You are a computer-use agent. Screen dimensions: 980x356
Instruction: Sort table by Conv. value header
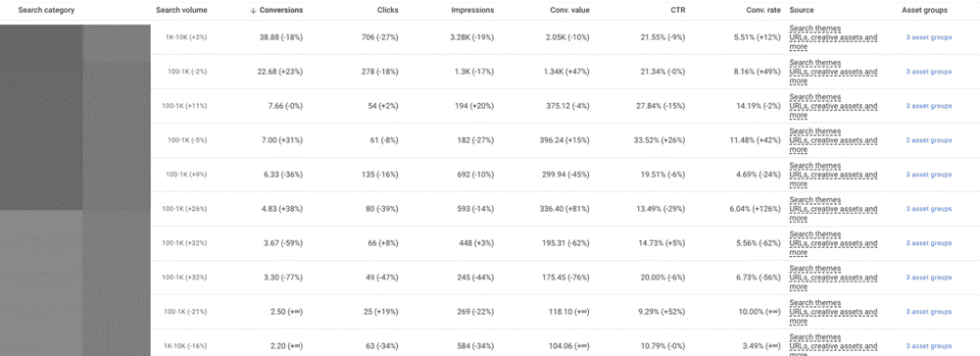(570, 11)
